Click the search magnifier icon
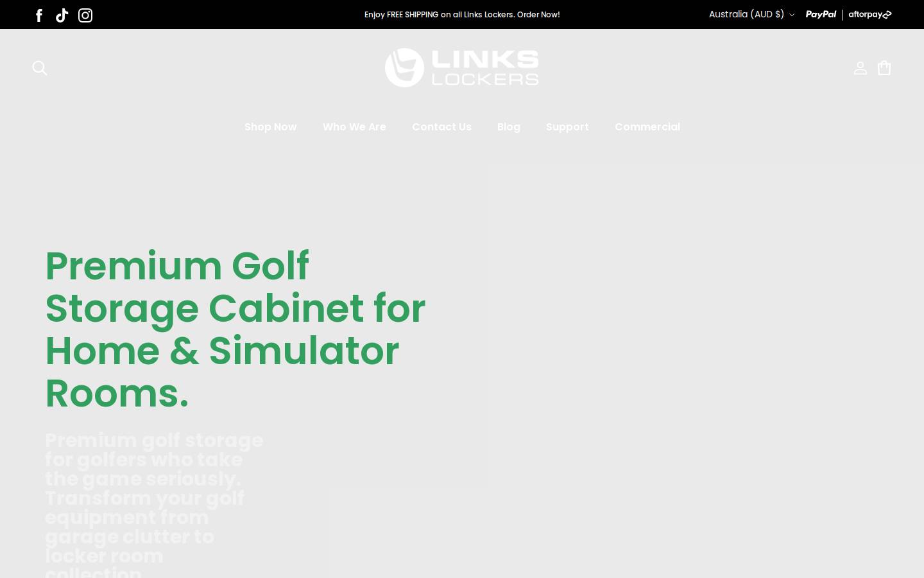The width and height of the screenshot is (924, 578). coord(40,68)
